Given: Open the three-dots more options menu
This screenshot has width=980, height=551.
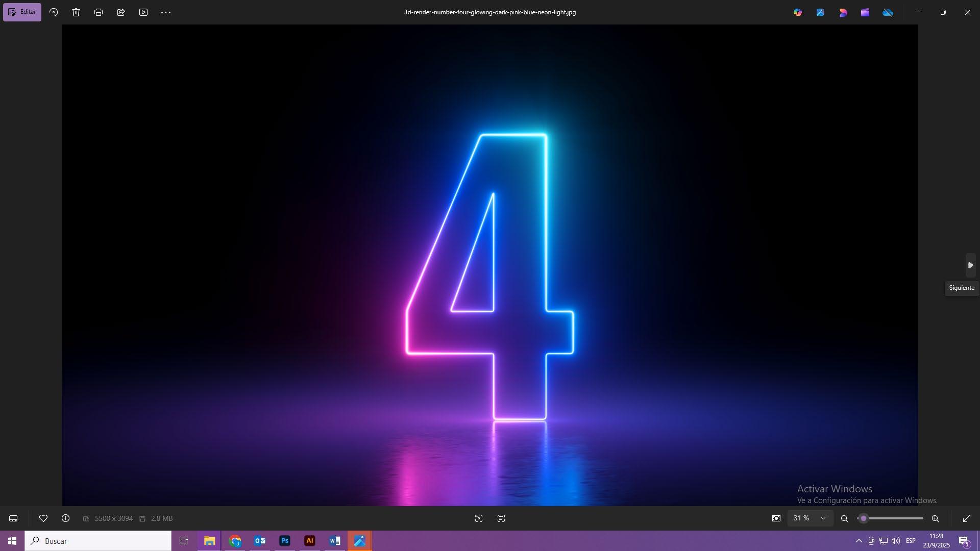Looking at the screenshot, I should [166, 12].
